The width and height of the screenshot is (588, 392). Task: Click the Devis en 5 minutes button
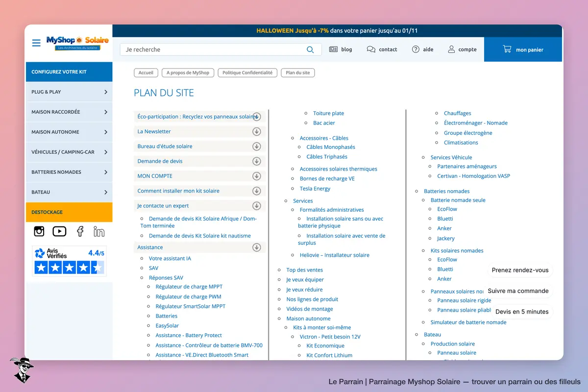(522, 311)
